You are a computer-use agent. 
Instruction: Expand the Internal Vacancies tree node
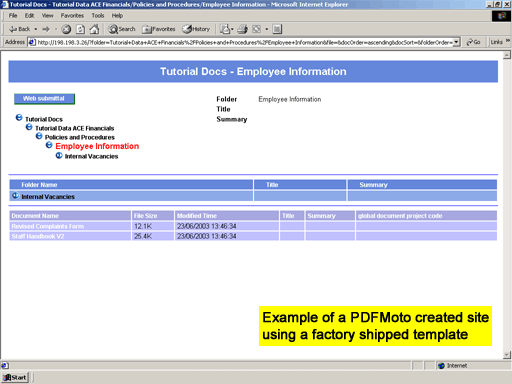[x=59, y=155]
